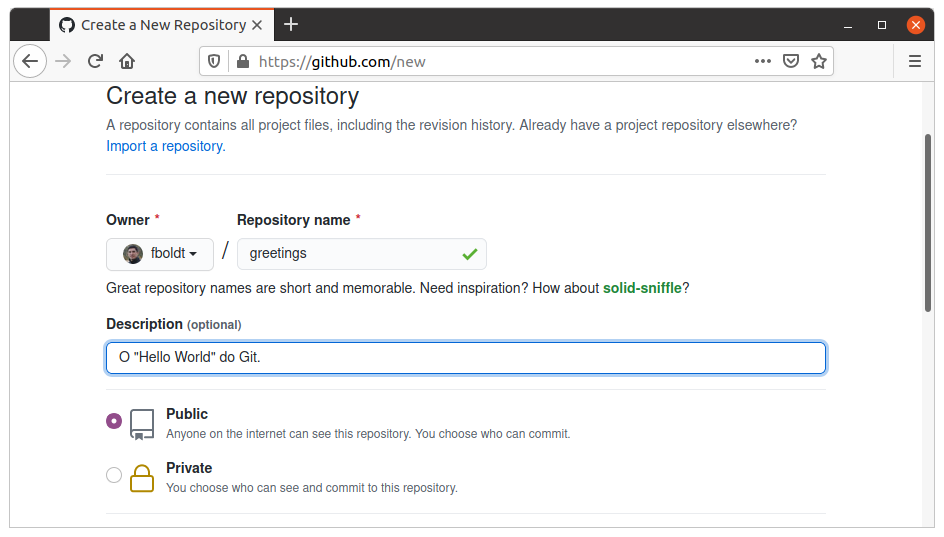944x537 pixels.
Task: Click the page vertical scrollbar thumb
Action: pyautogui.click(x=928, y=223)
